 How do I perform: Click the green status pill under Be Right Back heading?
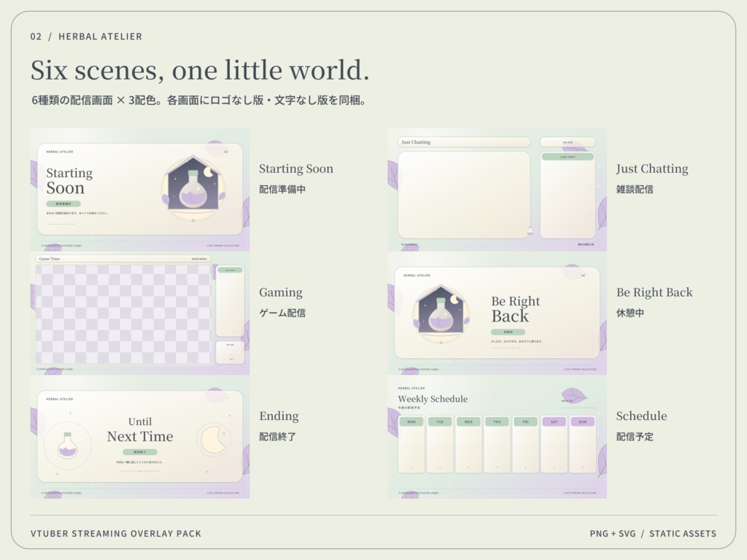coord(508,332)
